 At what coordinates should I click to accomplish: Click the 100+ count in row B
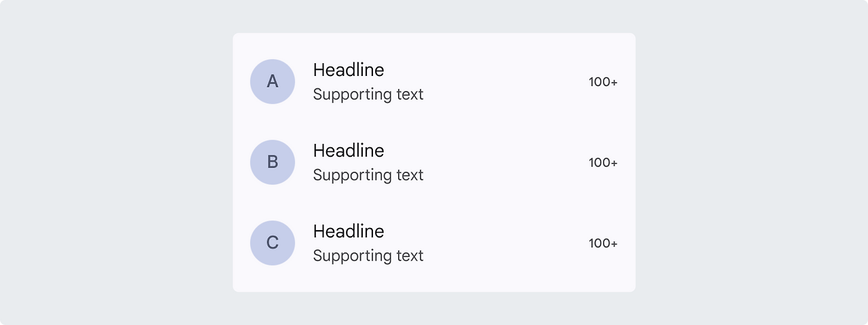[603, 163]
